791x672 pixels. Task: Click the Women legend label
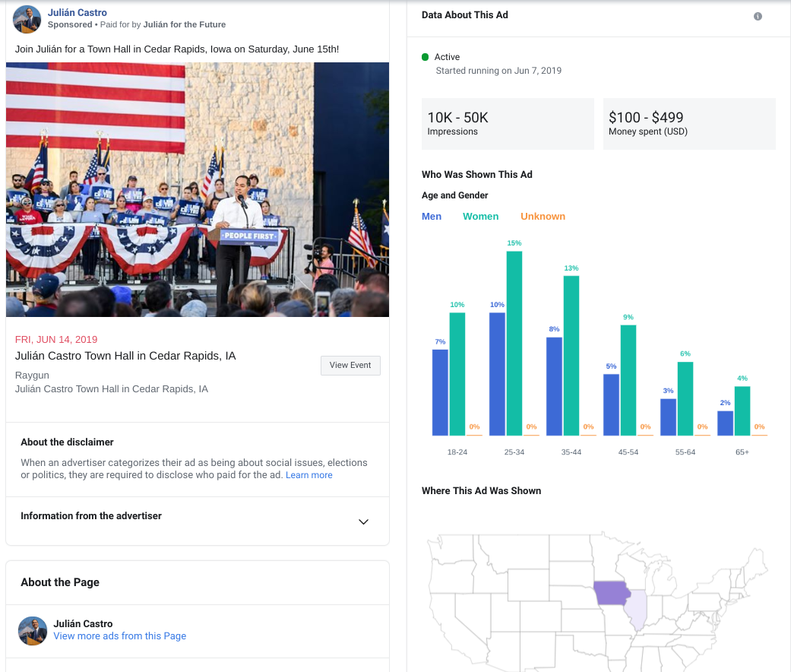[x=481, y=217]
